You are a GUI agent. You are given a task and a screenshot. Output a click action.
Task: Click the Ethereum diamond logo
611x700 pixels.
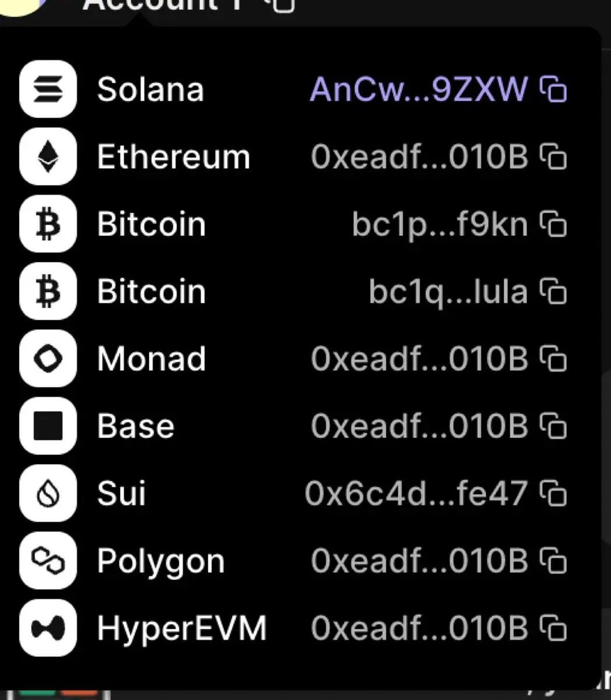[x=48, y=156]
